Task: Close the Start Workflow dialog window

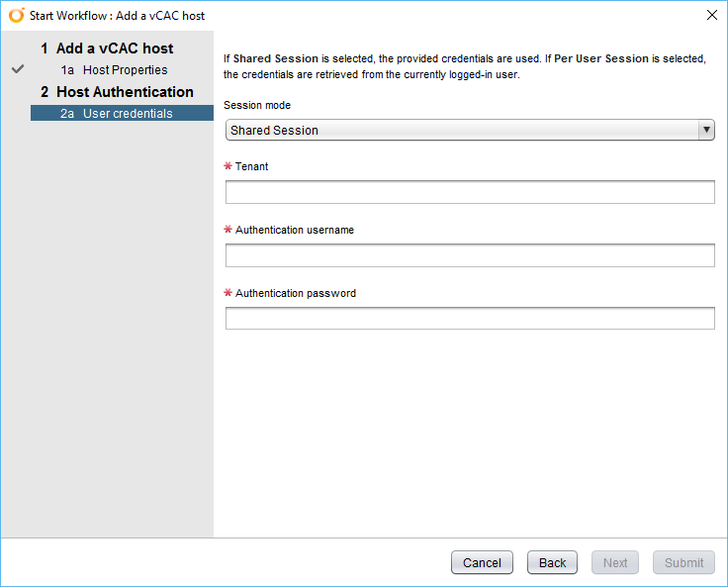Action: point(711,16)
